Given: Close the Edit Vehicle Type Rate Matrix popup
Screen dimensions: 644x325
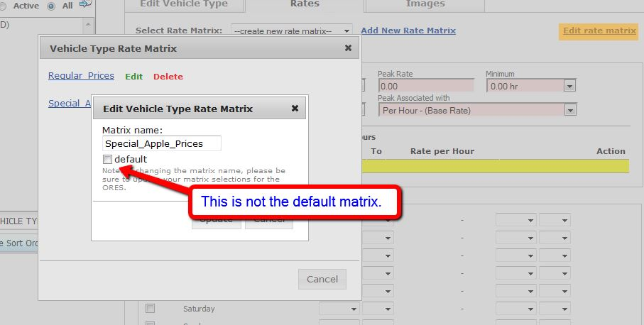Looking at the screenshot, I should point(295,109).
